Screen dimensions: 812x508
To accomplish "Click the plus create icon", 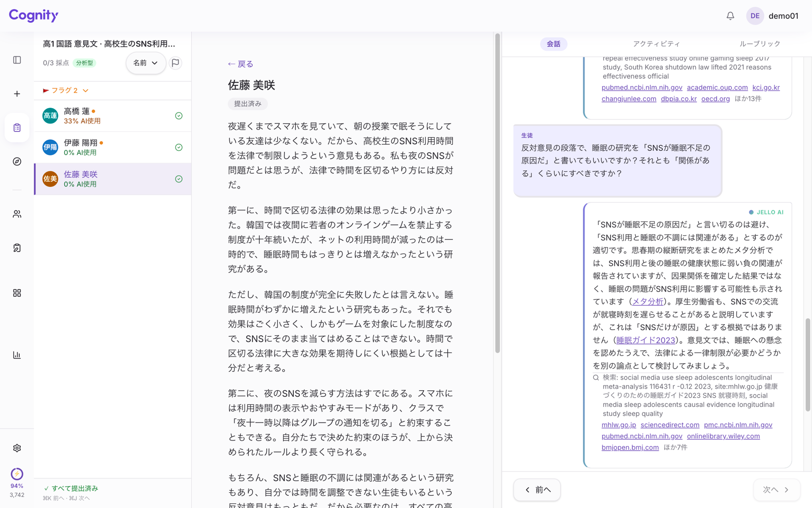I will 17,94.
